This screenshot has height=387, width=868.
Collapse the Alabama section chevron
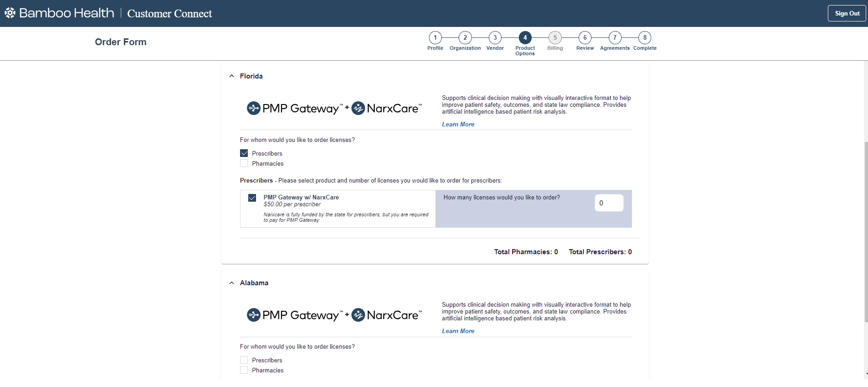232,283
